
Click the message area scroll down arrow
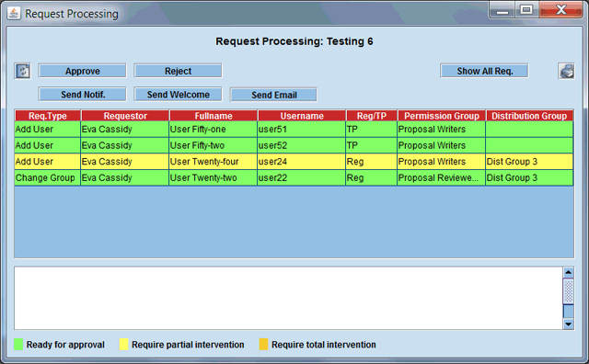coord(569,324)
